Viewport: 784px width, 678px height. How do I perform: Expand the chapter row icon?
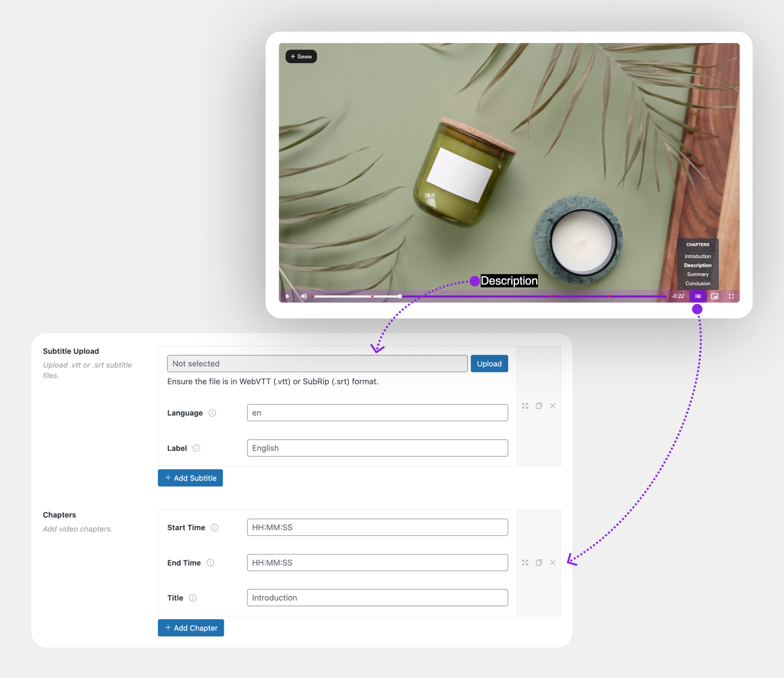[525, 563]
